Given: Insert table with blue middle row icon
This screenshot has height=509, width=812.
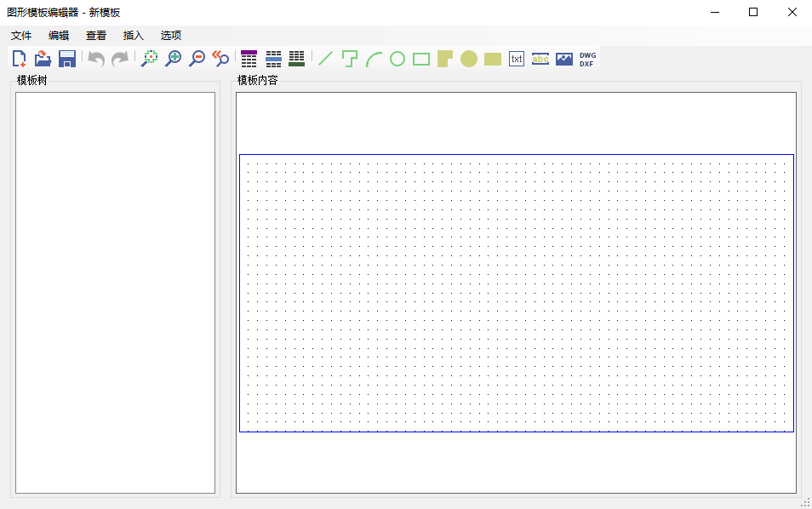Looking at the screenshot, I should (x=273, y=59).
